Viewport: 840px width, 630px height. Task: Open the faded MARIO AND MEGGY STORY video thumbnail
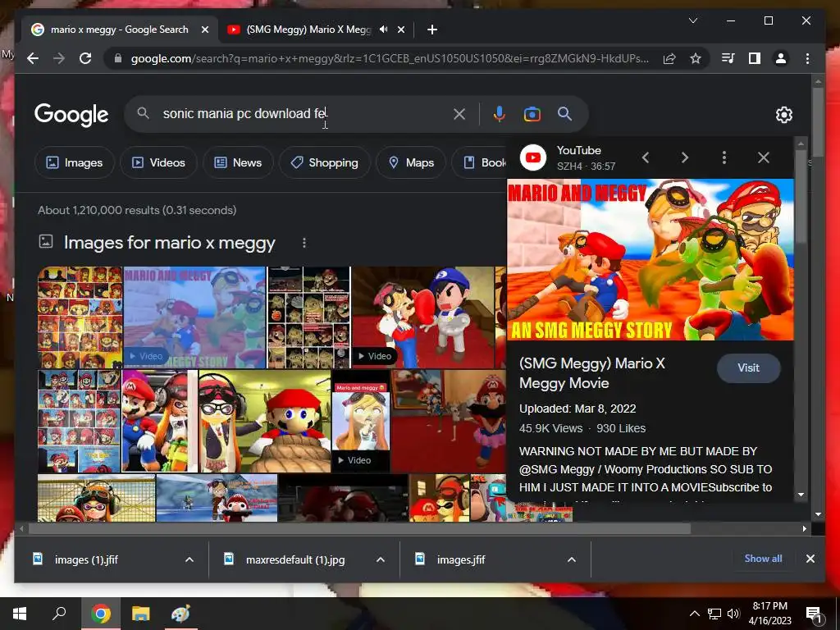(194, 317)
